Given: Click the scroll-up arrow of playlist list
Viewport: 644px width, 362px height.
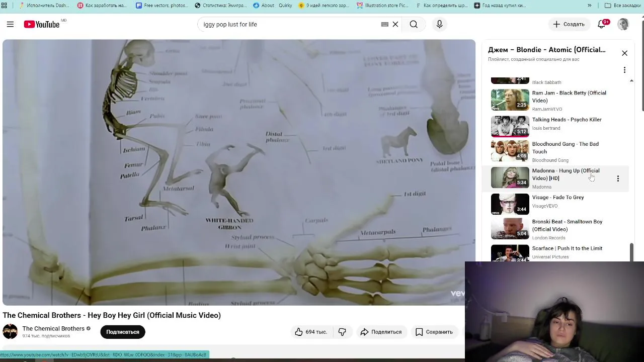Looking at the screenshot, I should click(631, 80).
